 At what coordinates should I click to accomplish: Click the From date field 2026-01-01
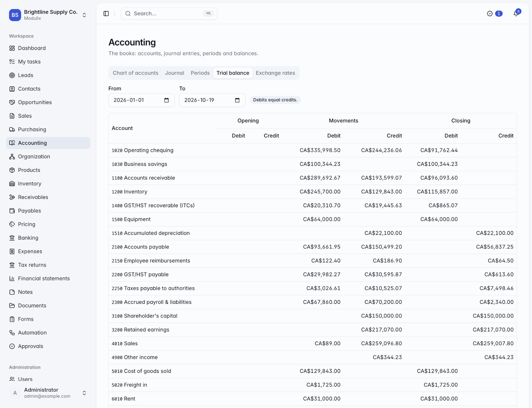(x=141, y=100)
